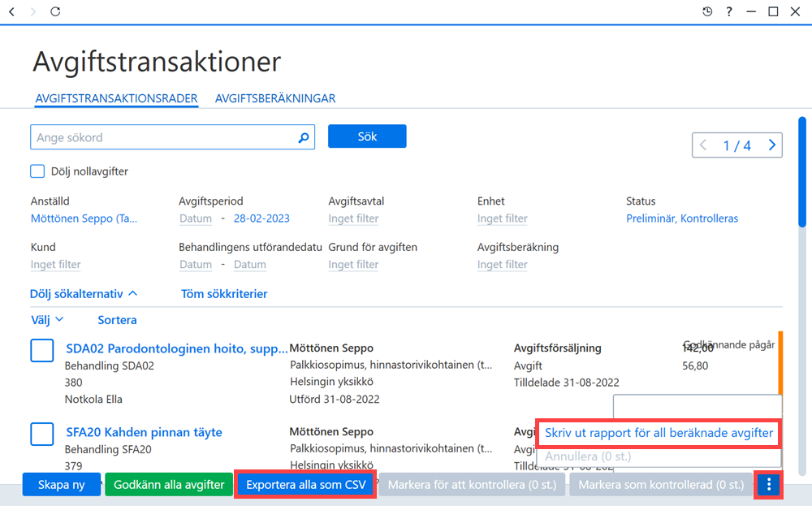This screenshot has height=506, width=812.
Task: Go to next page in the pager
Action: 771,145
